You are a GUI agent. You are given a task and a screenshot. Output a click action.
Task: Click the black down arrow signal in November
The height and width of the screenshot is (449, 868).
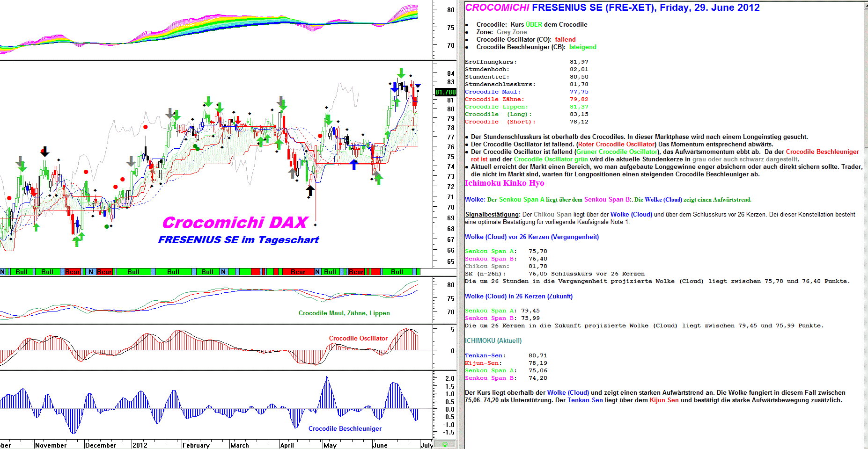(44, 152)
